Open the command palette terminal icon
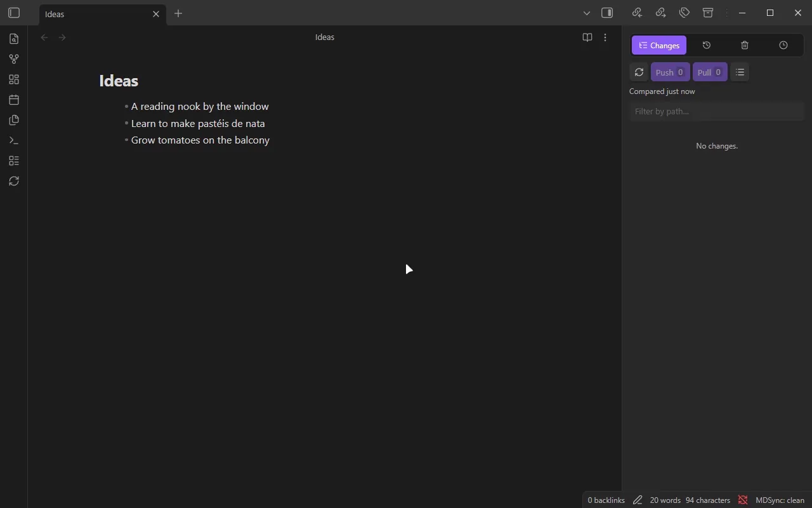812x508 pixels. click(x=14, y=140)
